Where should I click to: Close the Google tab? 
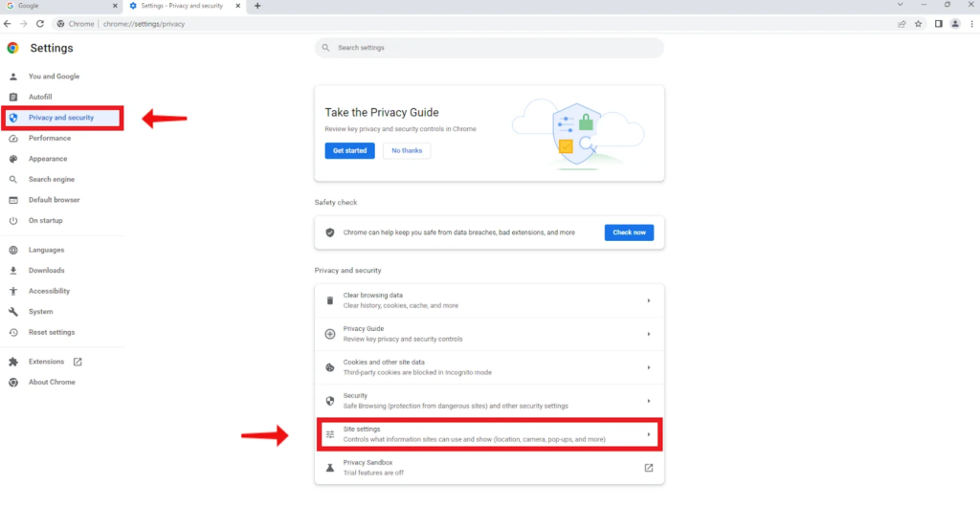115,6
